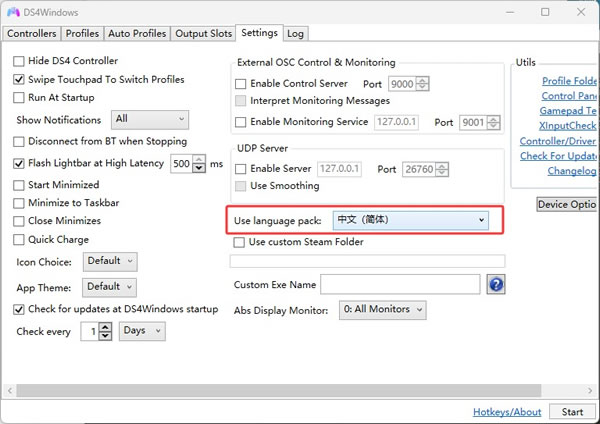Enable Hide DS4 Controller checkbox
Image resolution: width=600 pixels, height=424 pixels.
(x=19, y=62)
